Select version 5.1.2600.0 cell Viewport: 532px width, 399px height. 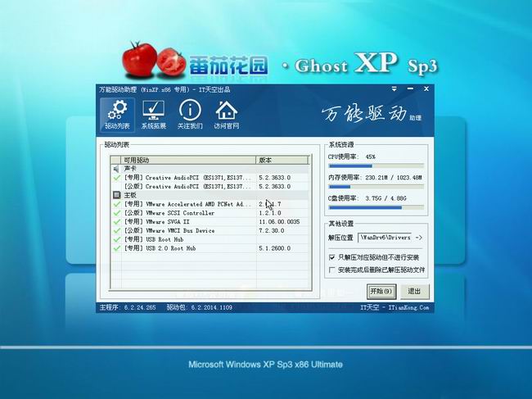[x=274, y=248]
